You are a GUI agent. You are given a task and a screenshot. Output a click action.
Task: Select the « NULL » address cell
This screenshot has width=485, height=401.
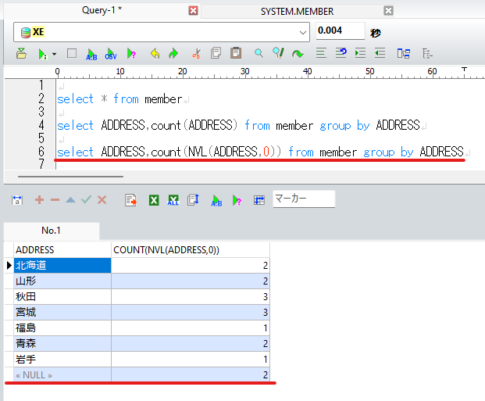(x=62, y=375)
